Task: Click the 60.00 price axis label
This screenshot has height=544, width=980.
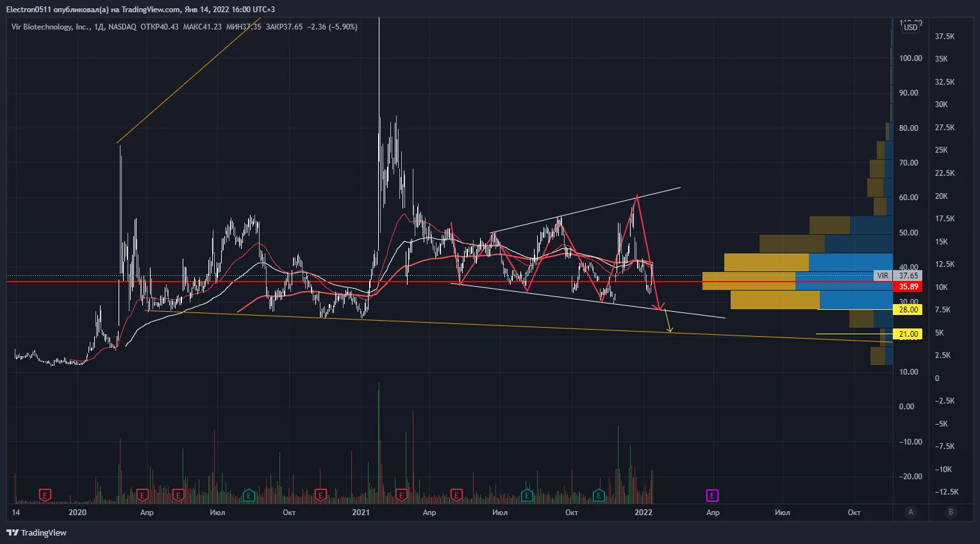Action: point(908,198)
